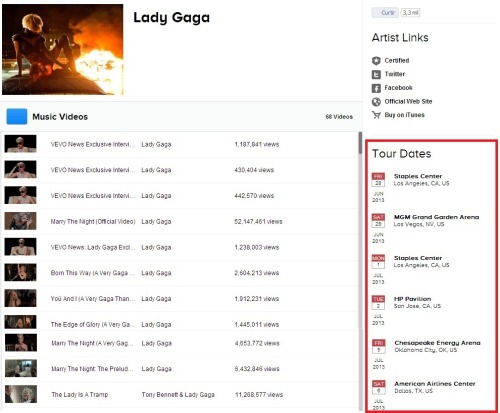Viewport: 500px width, 413px height.
Task: Play Marry The Night (Official Video) thumbnail
Action: point(20,221)
